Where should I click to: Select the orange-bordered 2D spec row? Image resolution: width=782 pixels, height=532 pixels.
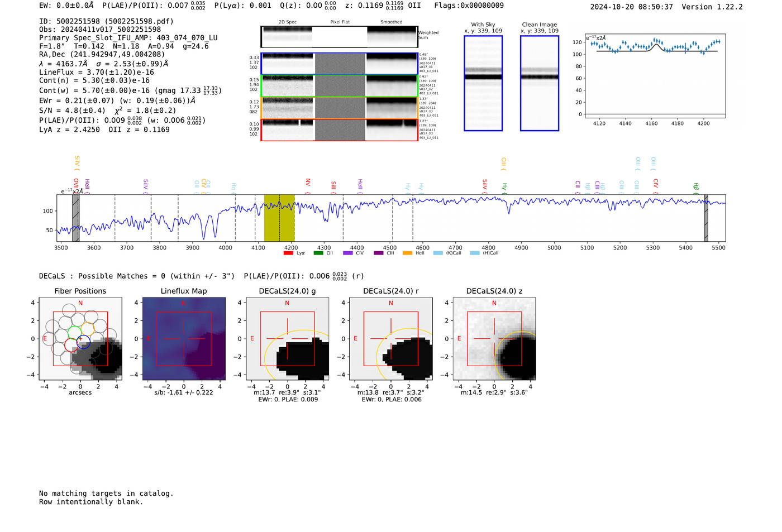point(339,108)
